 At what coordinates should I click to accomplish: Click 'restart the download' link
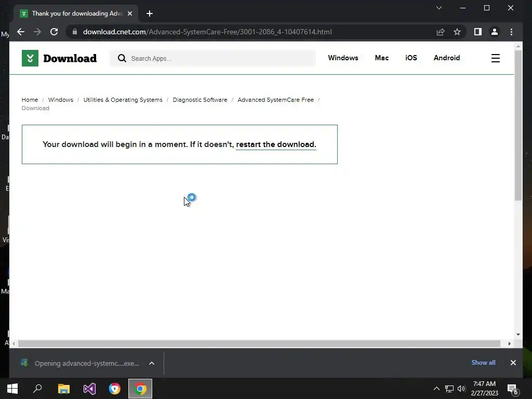click(x=276, y=144)
